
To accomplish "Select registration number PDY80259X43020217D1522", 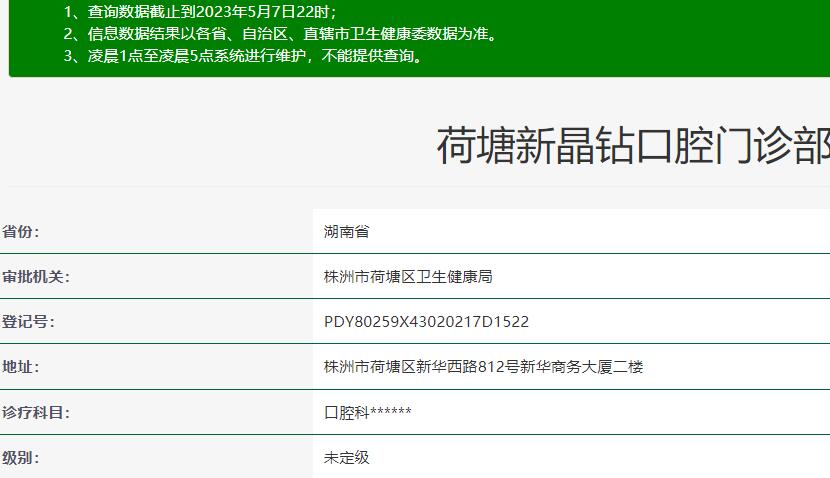I will [426, 322].
